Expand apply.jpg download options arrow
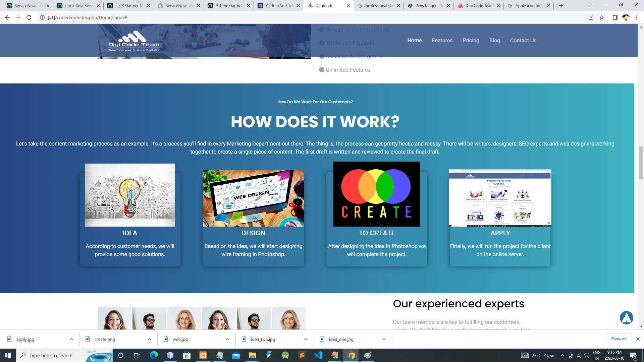Image resolution: width=644 pixels, height=362 pixels. (x=71, y=339)
